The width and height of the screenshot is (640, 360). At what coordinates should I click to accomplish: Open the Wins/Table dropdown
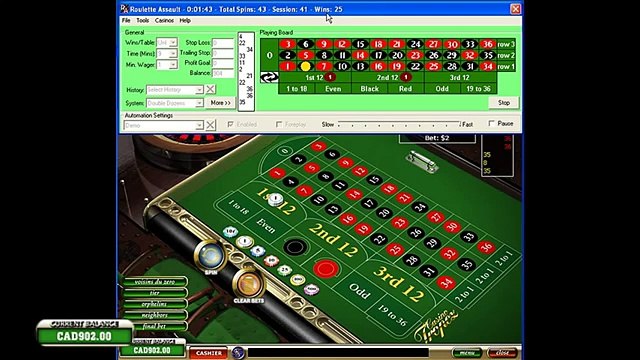point(173,42)
